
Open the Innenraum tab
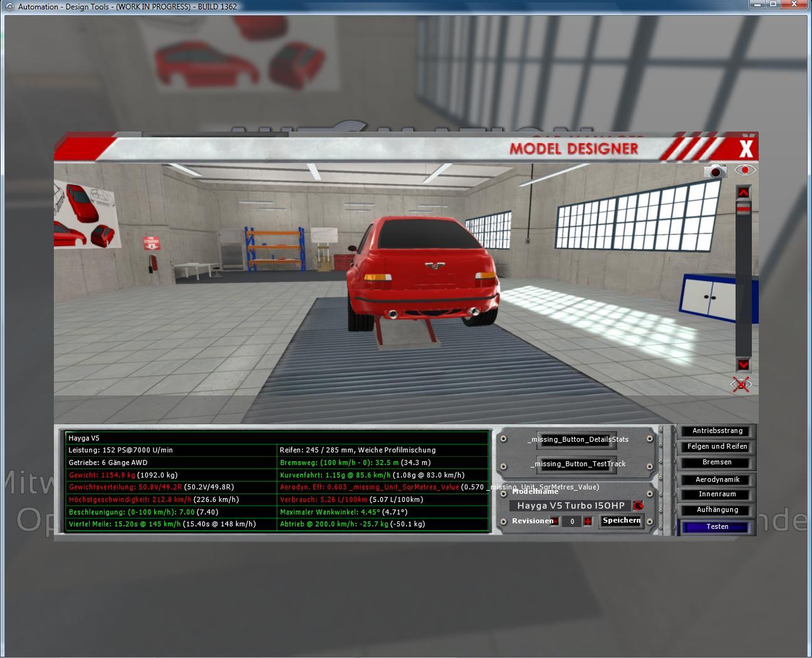click(x=717, y=494)
